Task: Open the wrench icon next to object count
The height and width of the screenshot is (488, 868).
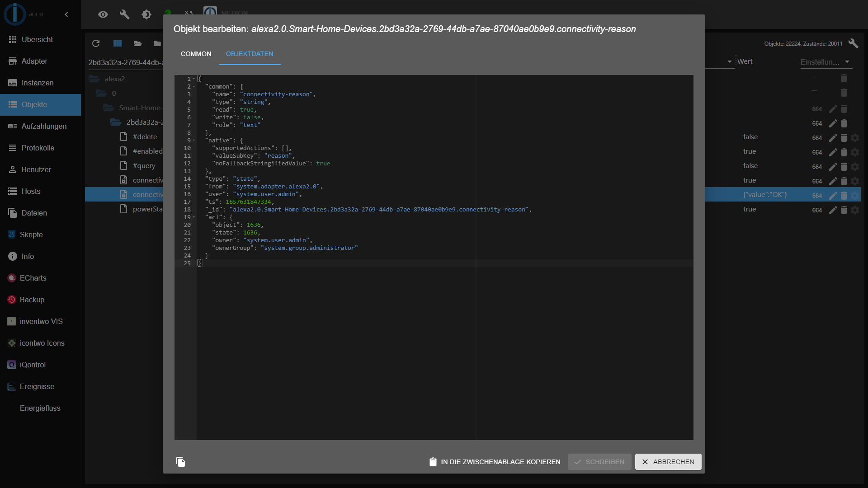Action: (x=853, y=43)
